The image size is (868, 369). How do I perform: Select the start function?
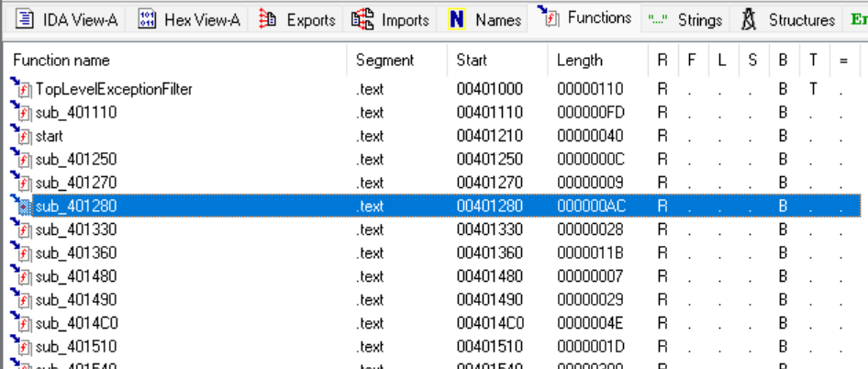click(435, 136)
